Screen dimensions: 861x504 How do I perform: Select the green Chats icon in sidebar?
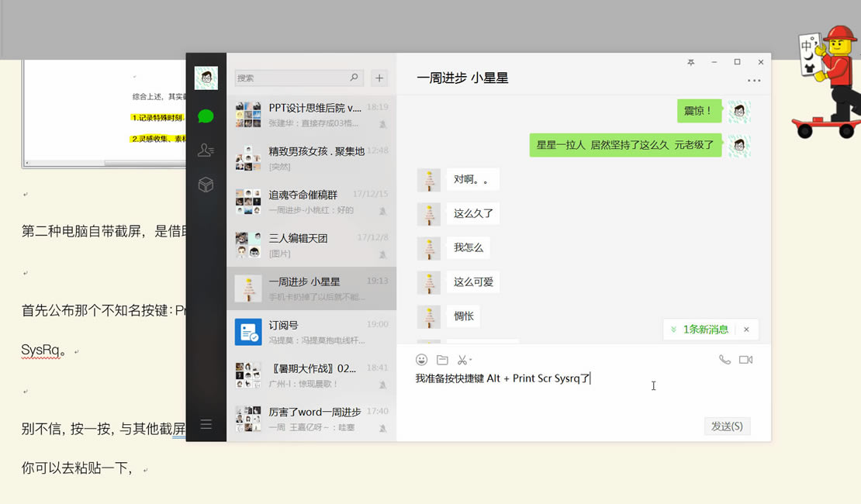click(x=206, y=116)
